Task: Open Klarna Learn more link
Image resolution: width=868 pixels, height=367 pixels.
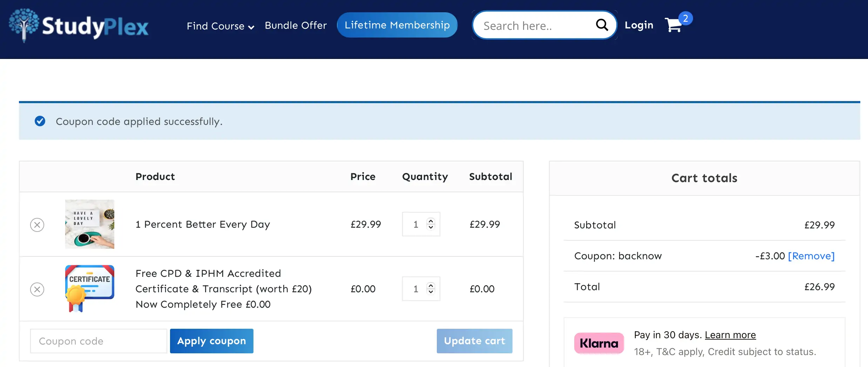Action: pos(730,335)
